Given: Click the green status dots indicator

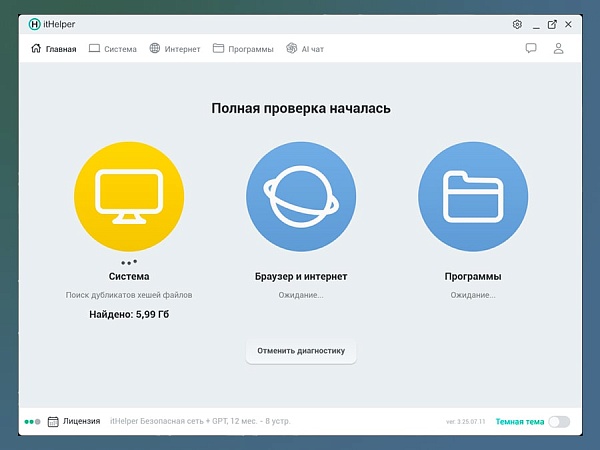Looking at the screenshot, I should (x=32, y=422).
